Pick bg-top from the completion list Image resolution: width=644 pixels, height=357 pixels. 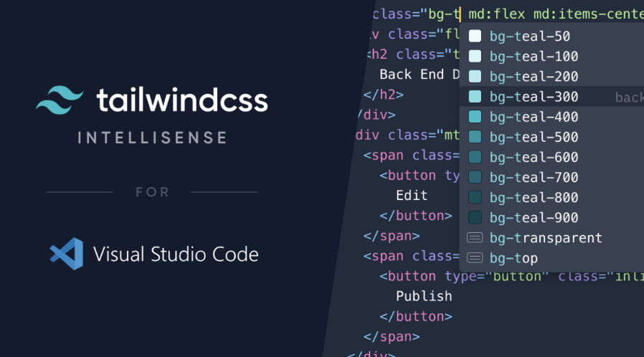[551, 257]
